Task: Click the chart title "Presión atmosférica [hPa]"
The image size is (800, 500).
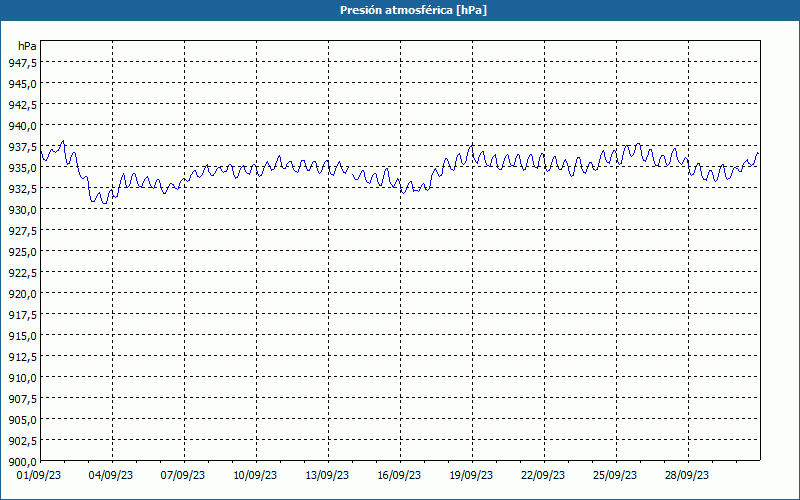Action: coord(413,10)
